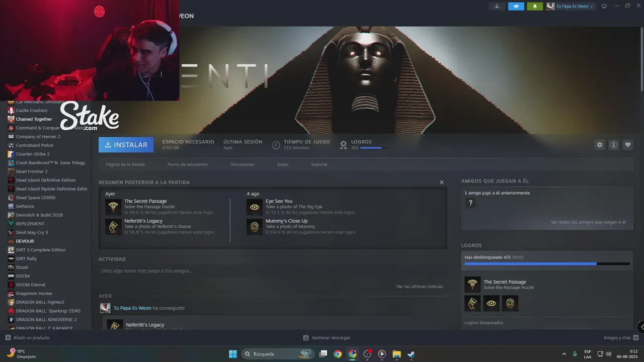644x362 pixels.
Task: Open the Windows Start menu
Action: click(233, 354)
